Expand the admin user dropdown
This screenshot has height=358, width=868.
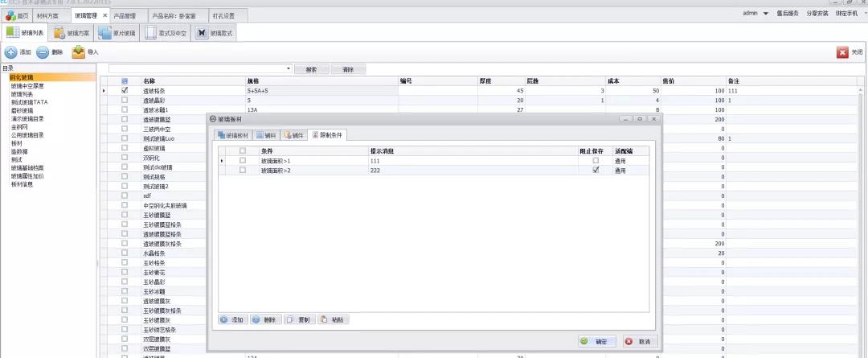(765, 14)
